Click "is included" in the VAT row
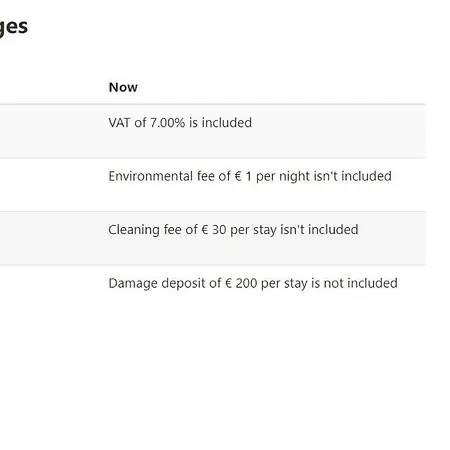The image size is (450, 450). click(220, 123)
